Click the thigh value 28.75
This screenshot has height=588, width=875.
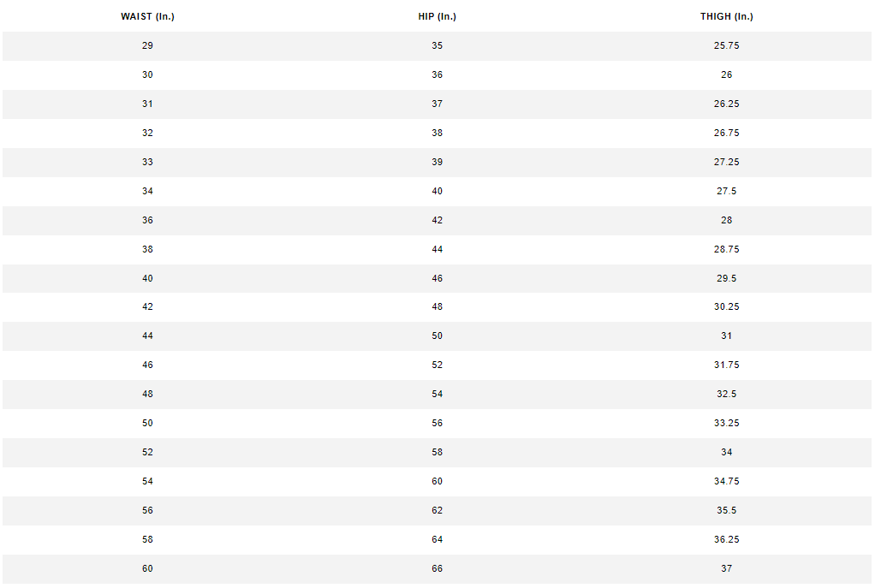pyautogui.click(x=726, y=249)
